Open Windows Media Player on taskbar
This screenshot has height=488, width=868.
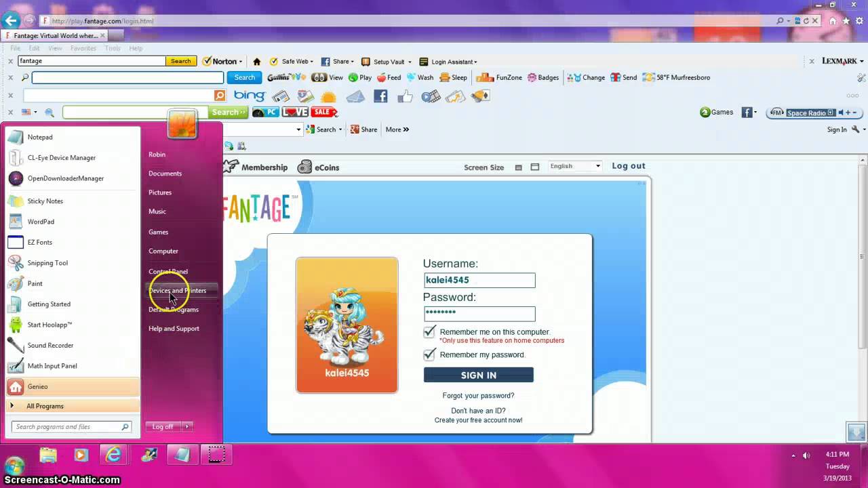pyautogui.click(x=81, y=455)
